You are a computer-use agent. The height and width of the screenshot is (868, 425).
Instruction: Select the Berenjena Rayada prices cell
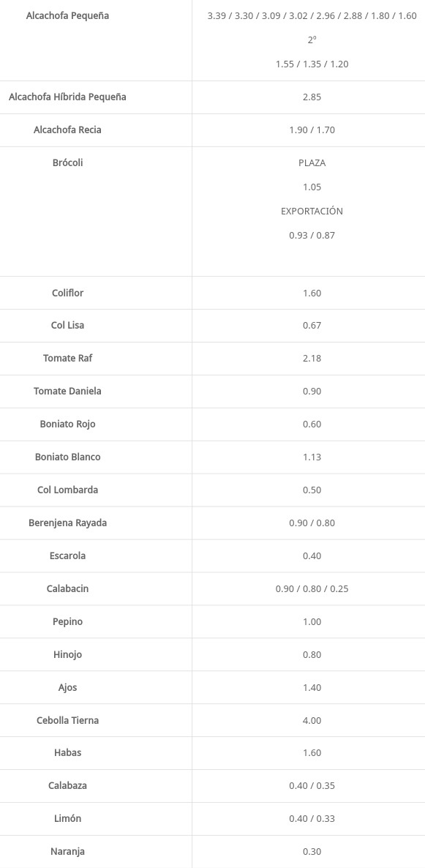pos(312,523)
